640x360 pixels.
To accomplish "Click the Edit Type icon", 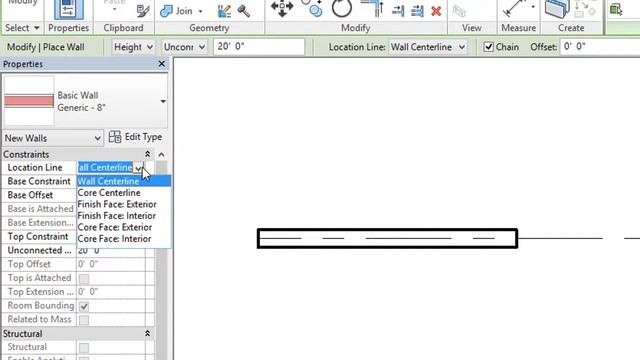I will [115, 137].
